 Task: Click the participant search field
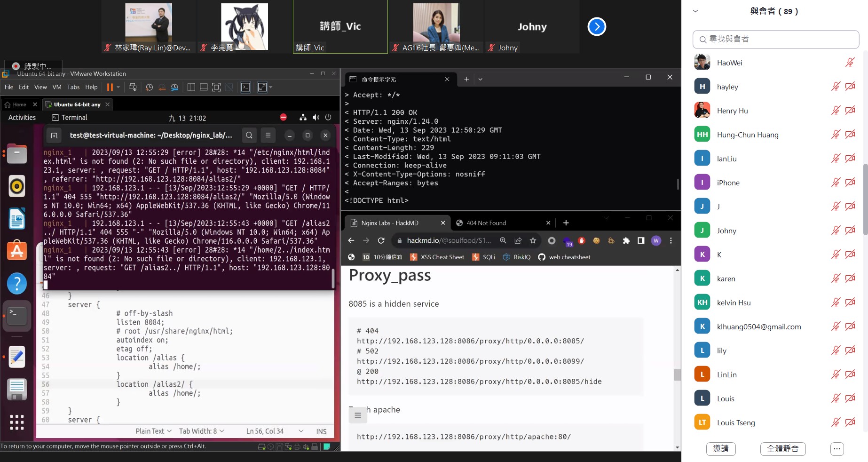(x=776, y=39)
